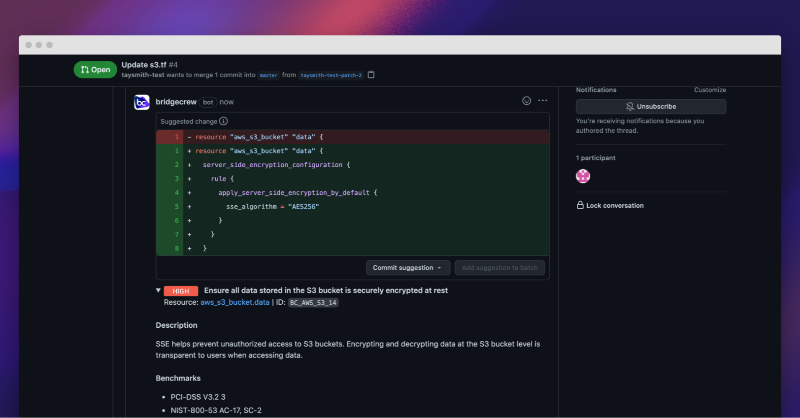Copy the branch name via clipboard icon
This screenshot has height=418, width=800.
pyautogui.click(x=371, y=75)
